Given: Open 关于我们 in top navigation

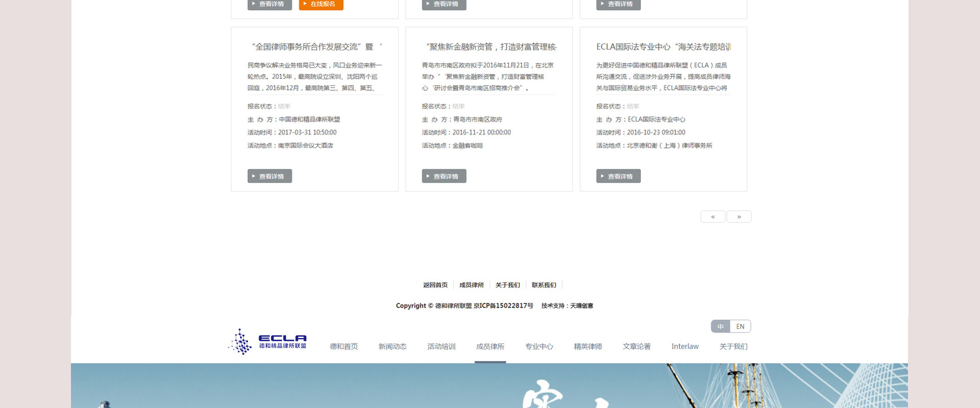Looking at the screenshot, I should point(733,346).
